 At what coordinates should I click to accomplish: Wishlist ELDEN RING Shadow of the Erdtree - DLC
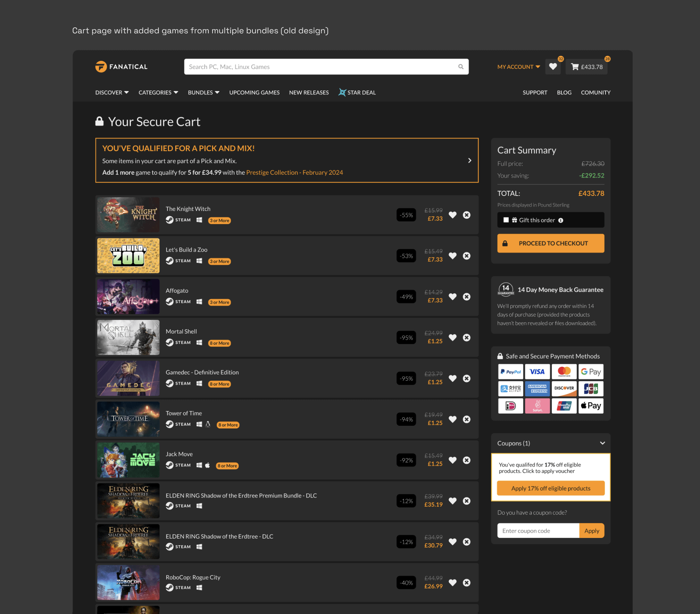[452, 542]
